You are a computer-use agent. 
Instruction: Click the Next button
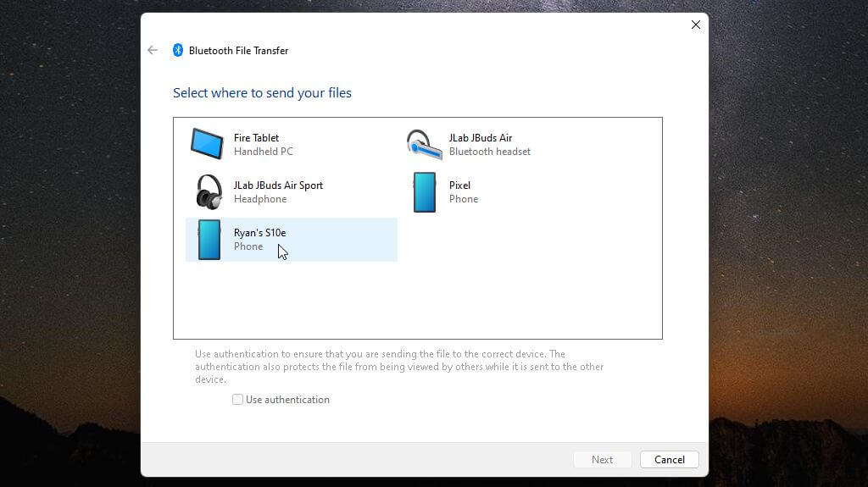603,459
